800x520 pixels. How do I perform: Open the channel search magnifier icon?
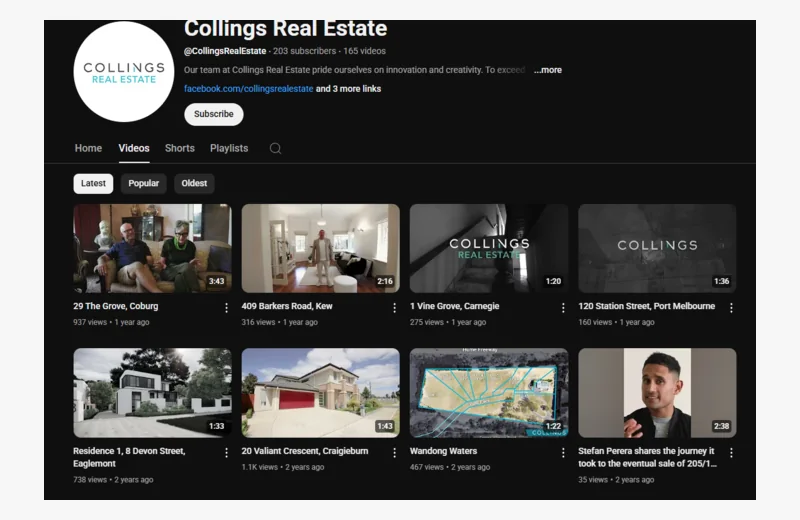coord(276,148)
